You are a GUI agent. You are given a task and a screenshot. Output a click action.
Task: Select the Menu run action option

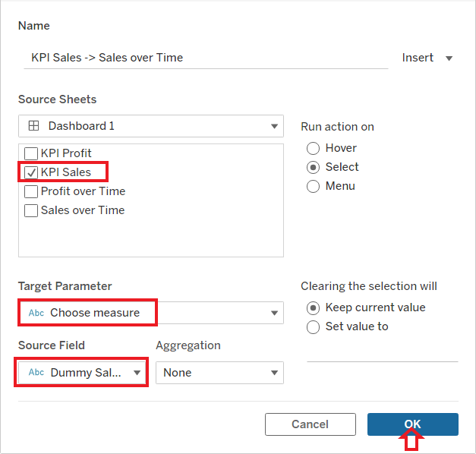313,186
